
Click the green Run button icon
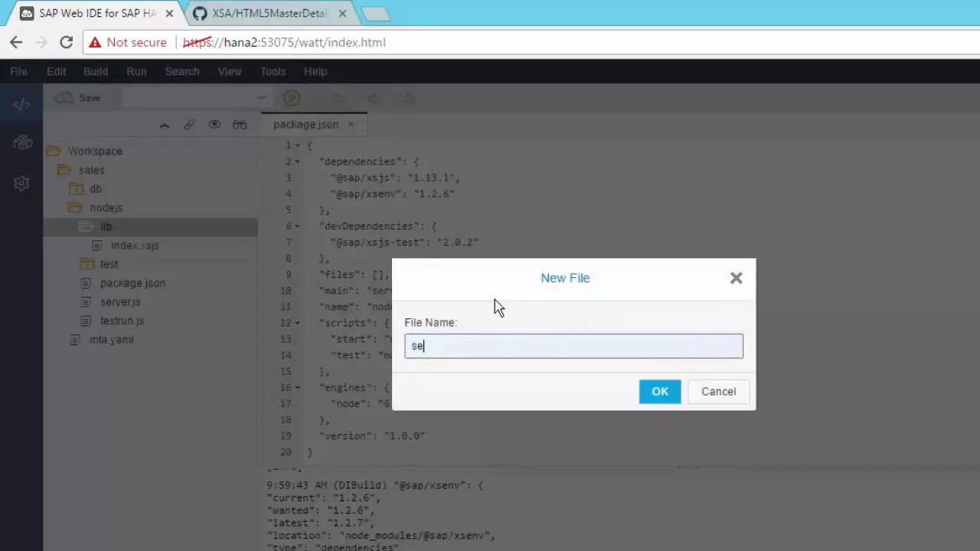click(291, 98)
